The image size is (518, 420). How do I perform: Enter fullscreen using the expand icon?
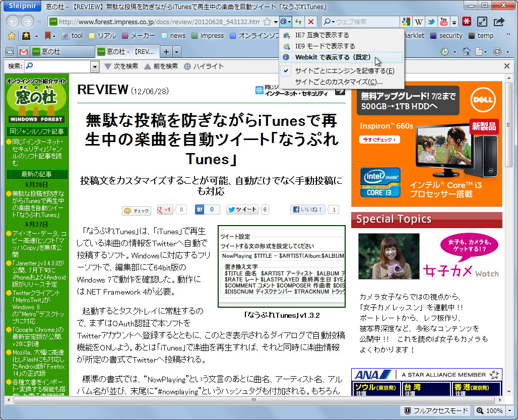483,22
